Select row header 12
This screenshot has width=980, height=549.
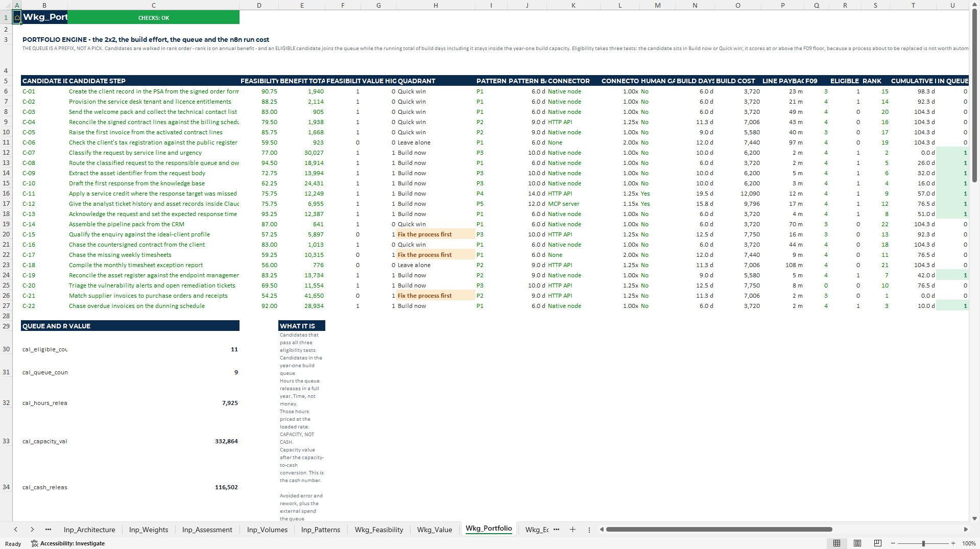(6, 153)
